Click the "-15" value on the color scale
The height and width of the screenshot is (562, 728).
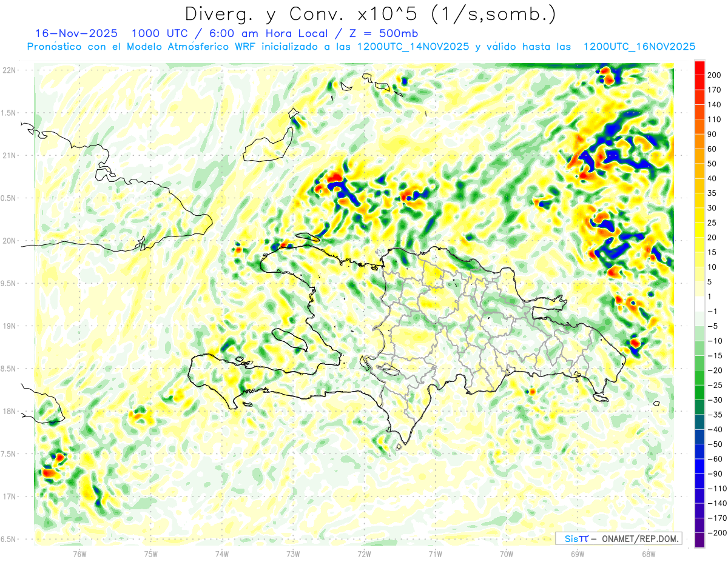[x=715, y=356]
